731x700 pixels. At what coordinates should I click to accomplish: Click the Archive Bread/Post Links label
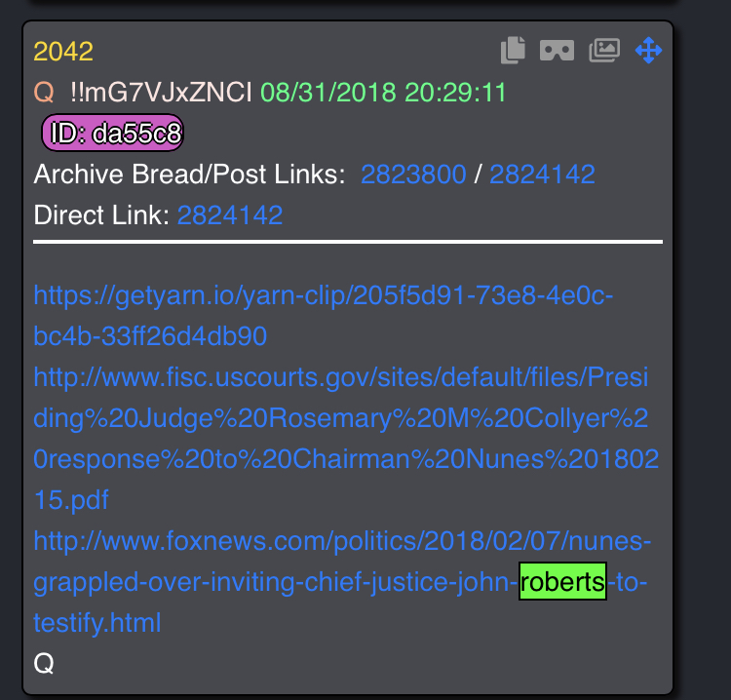point(189,175)
